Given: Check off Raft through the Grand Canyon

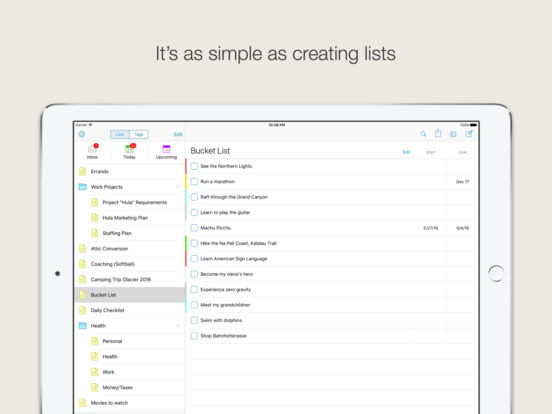Looking at the screenshot, I should (194, 197).
